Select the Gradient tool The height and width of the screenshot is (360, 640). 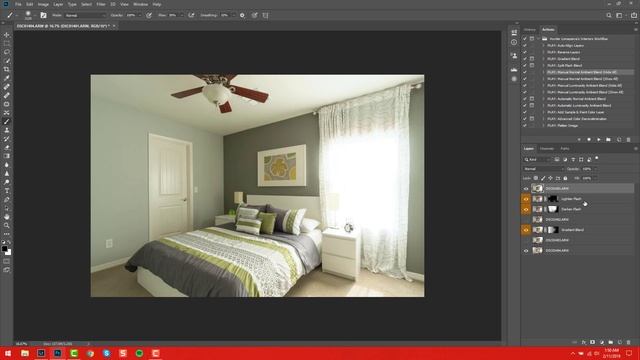tap(7, 156)
